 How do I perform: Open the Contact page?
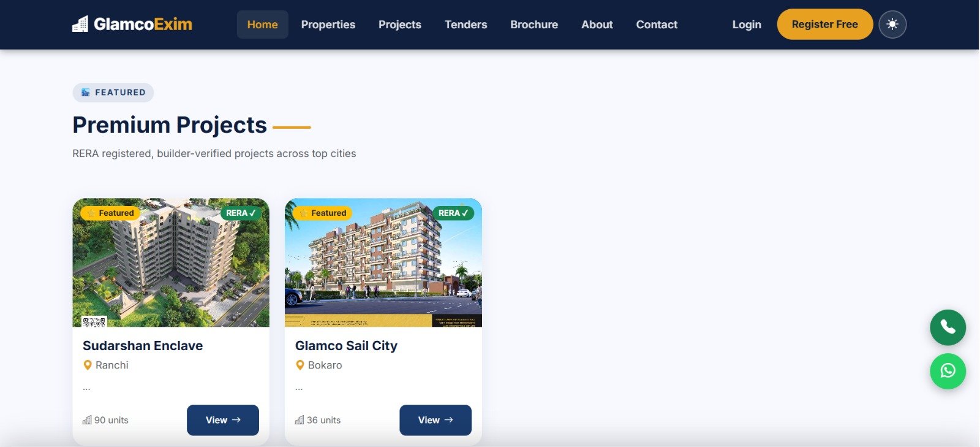[657, 25]
